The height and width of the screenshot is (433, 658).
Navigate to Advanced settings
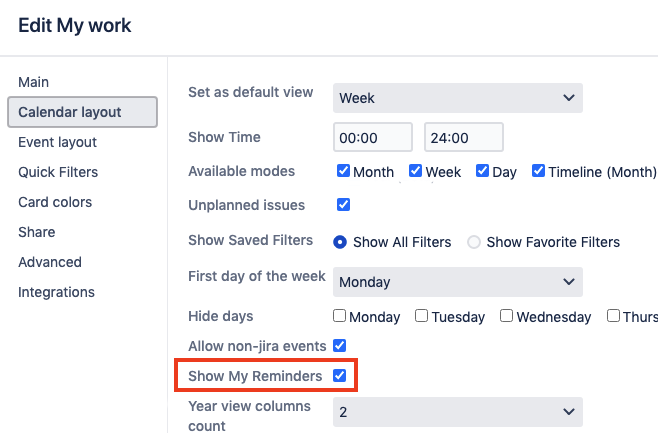click(50, 262)
